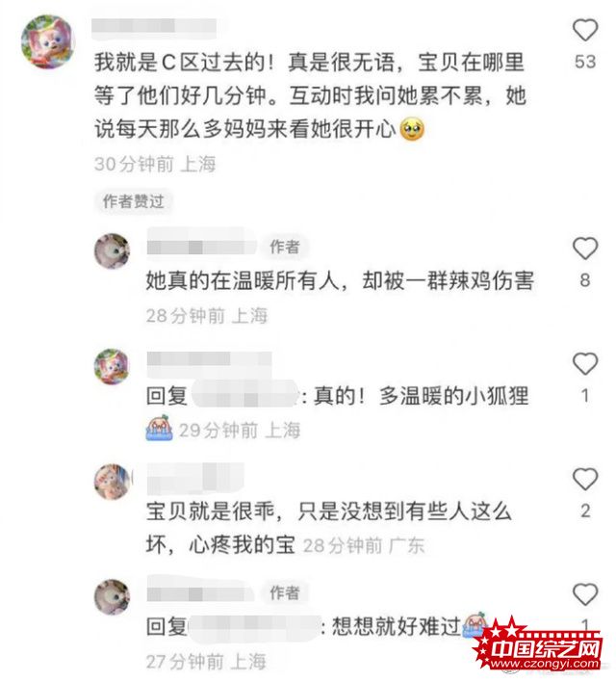Click the 作者 badge on the first reply
Screen dimensions: 616x682
click(x=285, y=247)
